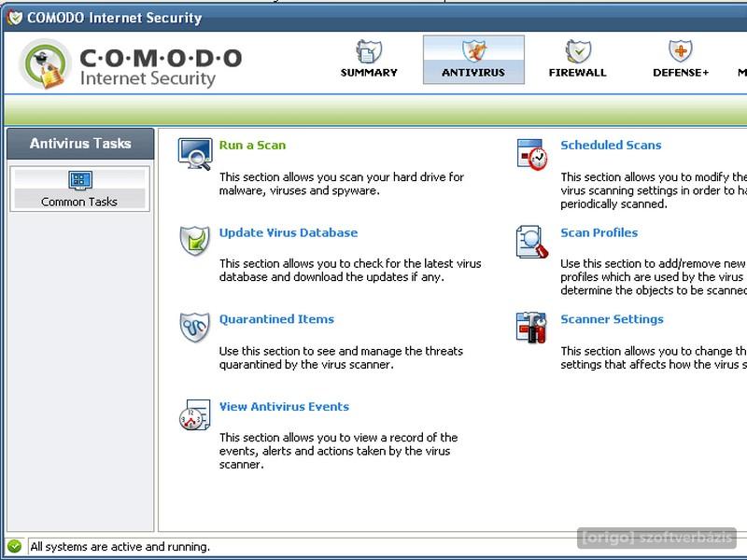Click the Scheduled Scans description text
Screen dimensions: 747x560
click(654, 190)
